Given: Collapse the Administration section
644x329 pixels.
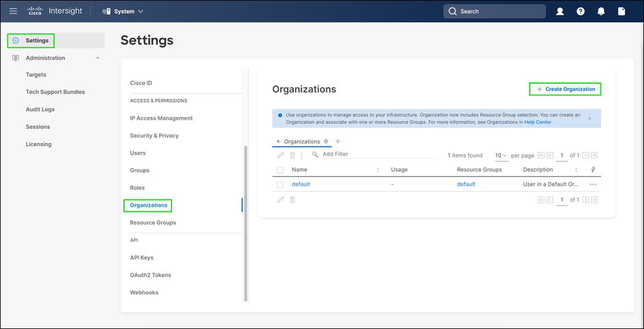Looking at the screenshot, I should [x=97, y=58].
